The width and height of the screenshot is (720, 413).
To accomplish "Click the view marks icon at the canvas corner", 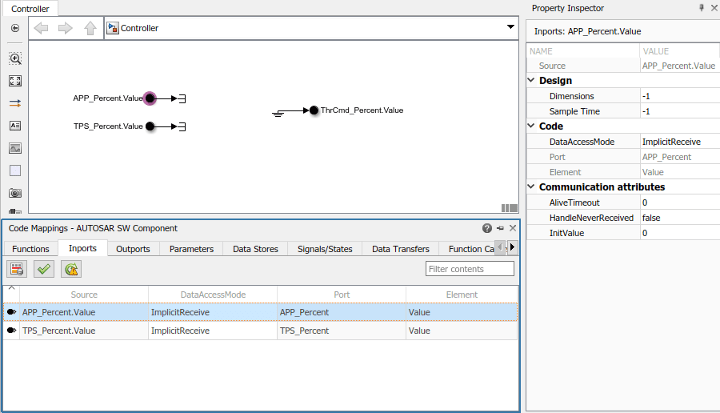I will tap(509, 208).
